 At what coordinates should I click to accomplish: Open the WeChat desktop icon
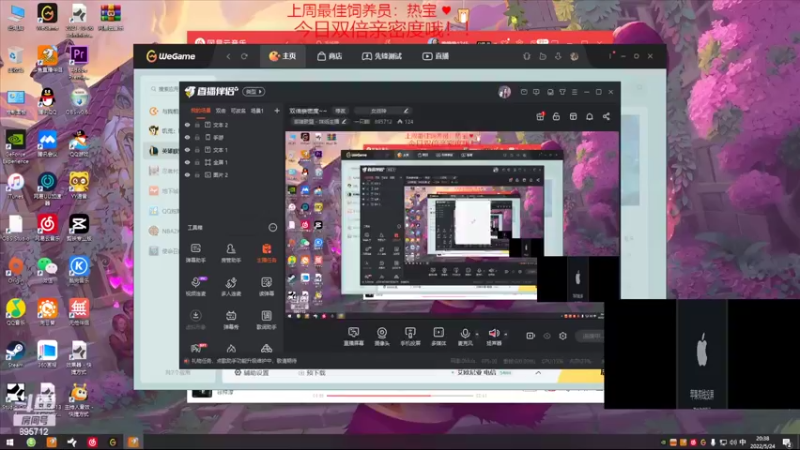click(47, 270)
